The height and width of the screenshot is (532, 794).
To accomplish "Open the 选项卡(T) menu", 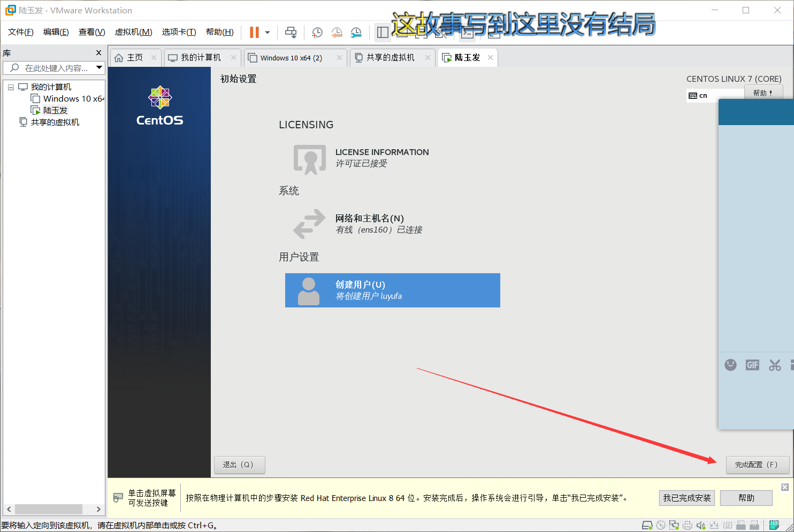I will 179,32.
